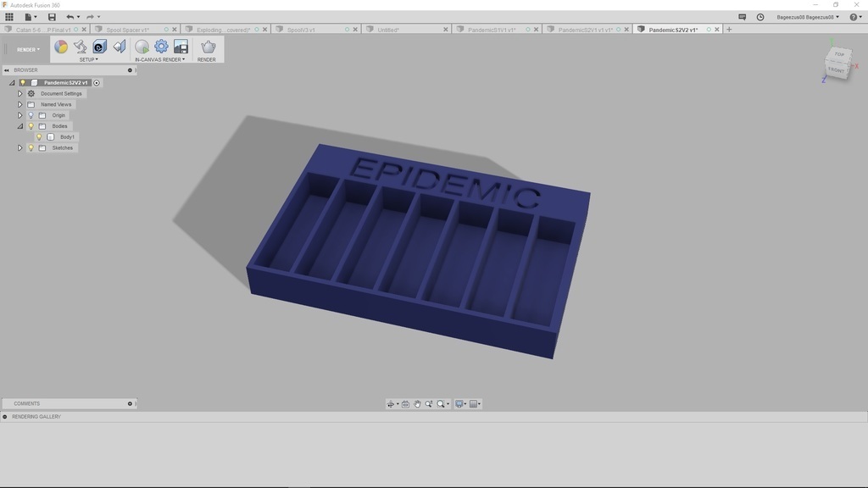Toggle Sketches visibility lightbulb
Image resolution: width=868 pixels, height=488 pixels.
point(31,147)
